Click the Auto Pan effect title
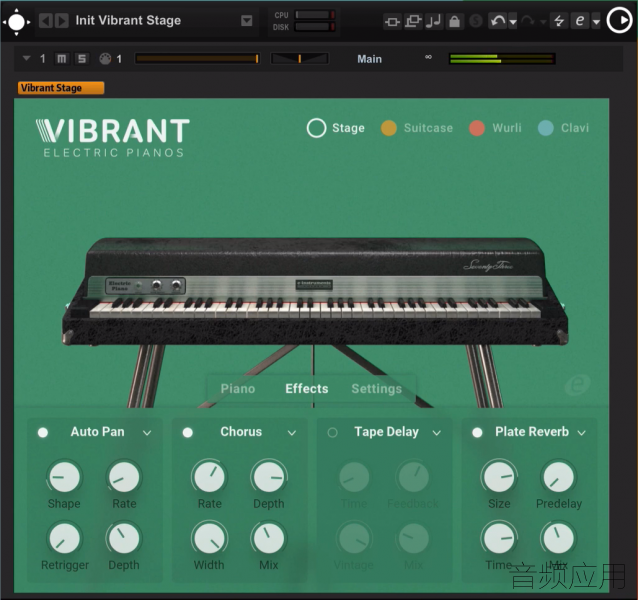This screenshot has height=600, width=638. pos(98,432)
